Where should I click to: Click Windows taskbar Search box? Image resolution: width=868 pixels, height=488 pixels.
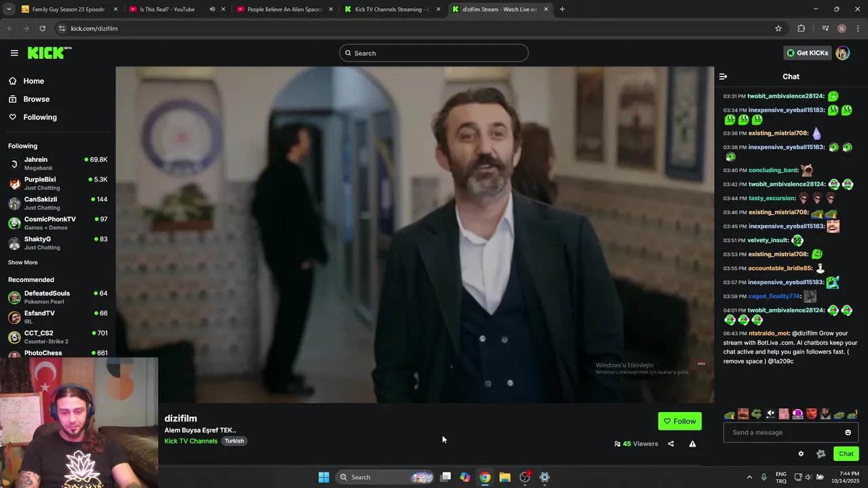coord(384,477)
